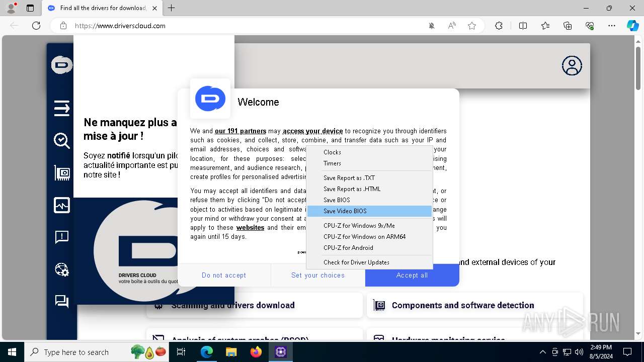
Task: Open Components and software detection card
Action: click(x=475, y=305)
